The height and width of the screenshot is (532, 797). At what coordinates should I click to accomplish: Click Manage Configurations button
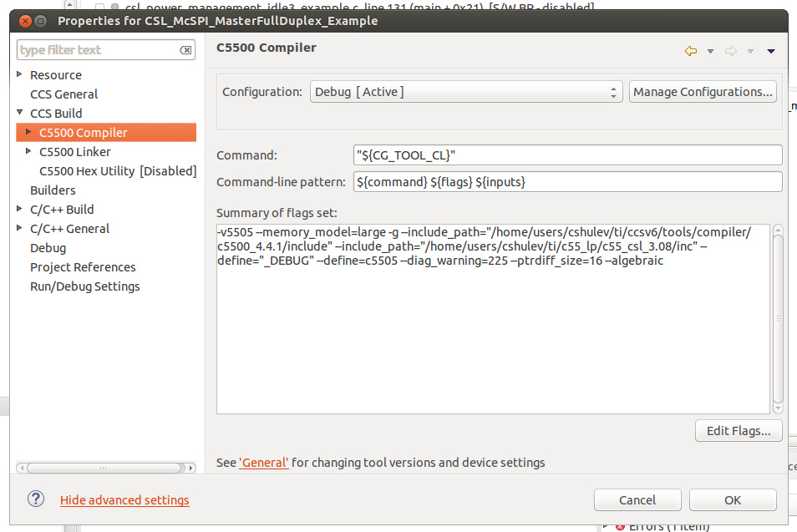[703, 92]
